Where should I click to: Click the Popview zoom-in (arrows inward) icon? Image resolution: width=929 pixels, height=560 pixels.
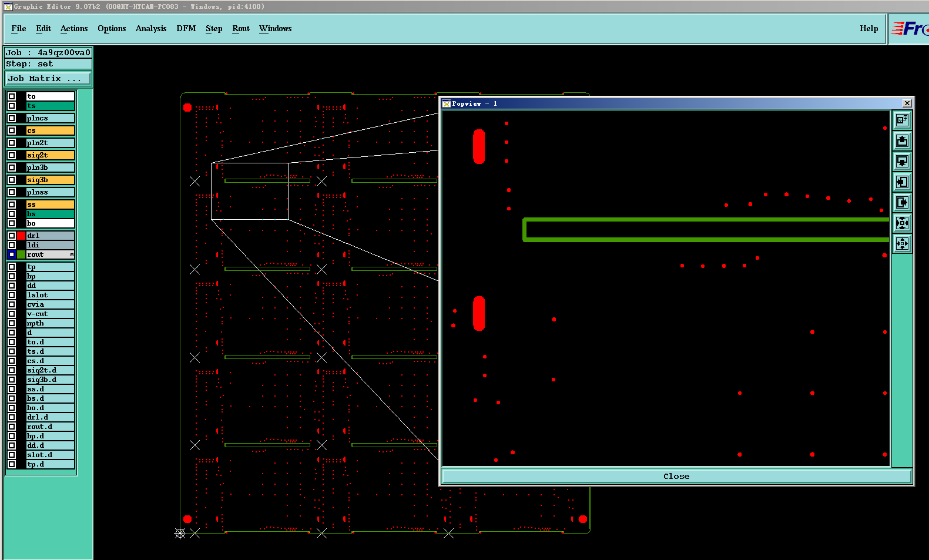pyautogui.click(x=902, y=223)
